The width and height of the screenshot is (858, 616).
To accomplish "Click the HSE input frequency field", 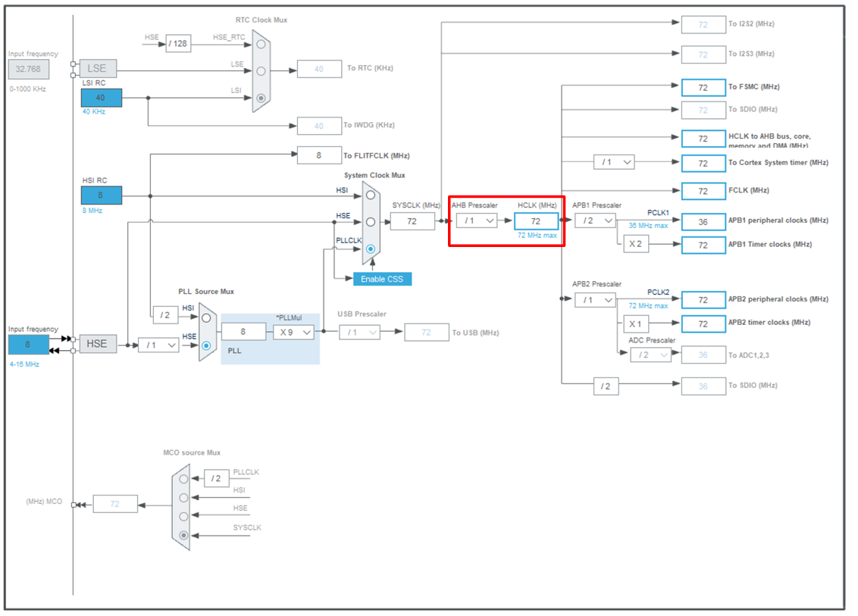I will [27, 344].
